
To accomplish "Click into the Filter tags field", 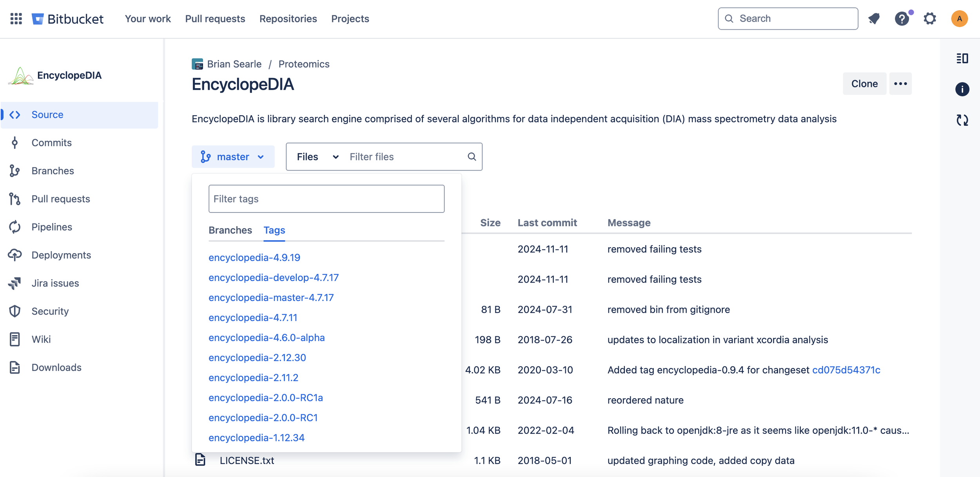I will (x=326, y=199).
